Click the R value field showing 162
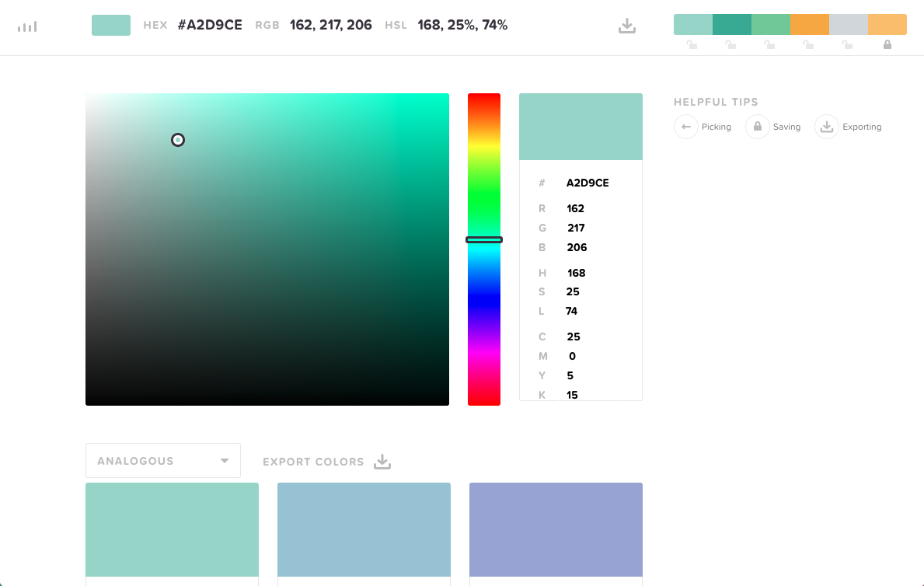 pos(576,208)
